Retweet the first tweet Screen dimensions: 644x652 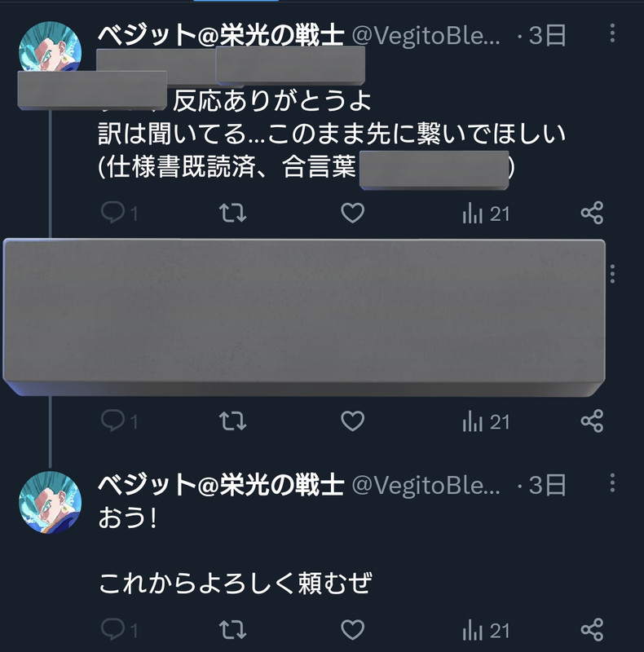click(x=232, y=213)
